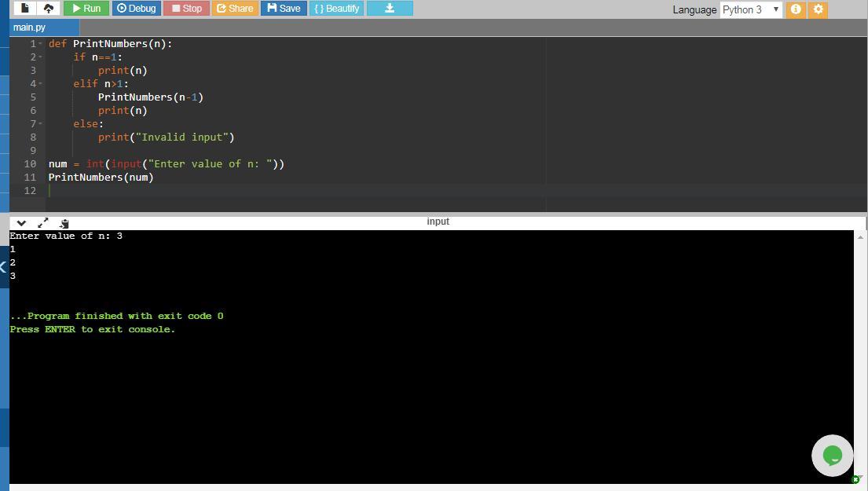
Task: Stop execution with the Stop button
Action: tap(186, 9)
